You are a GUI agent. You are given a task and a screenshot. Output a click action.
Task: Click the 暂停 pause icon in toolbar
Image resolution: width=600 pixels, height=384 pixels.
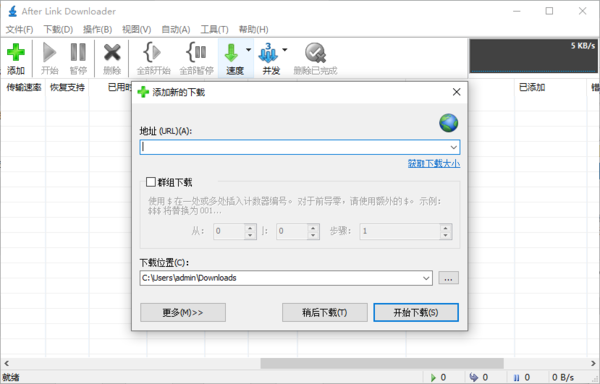78,52
